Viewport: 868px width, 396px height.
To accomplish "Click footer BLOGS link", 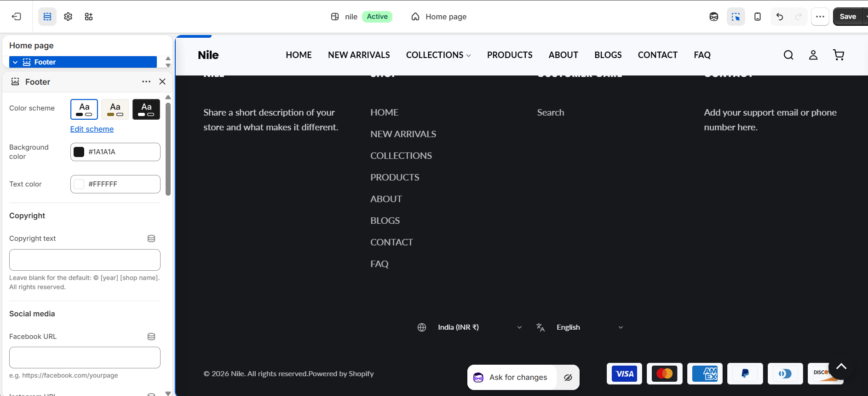I will (x=385, y=221).
